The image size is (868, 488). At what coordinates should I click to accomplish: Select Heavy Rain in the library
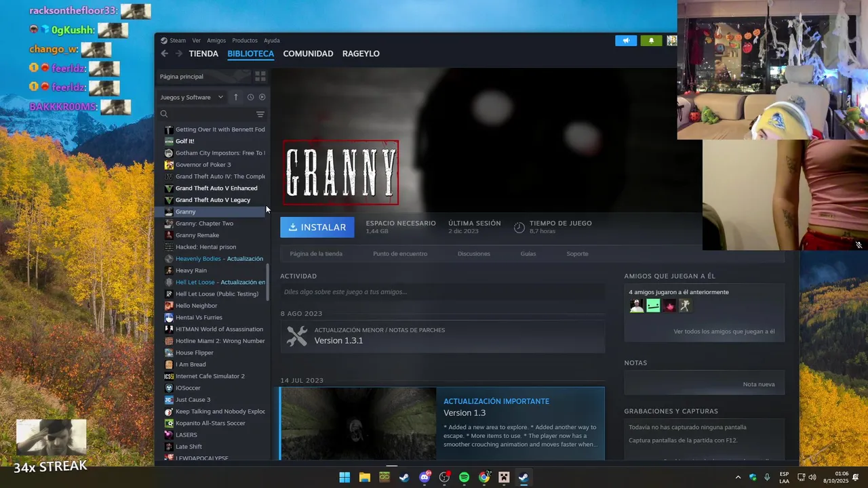coord(214,270)
